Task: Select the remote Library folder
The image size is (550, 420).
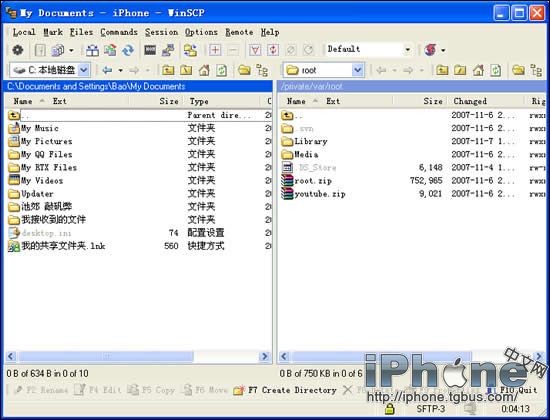Action: click(304, 141)
